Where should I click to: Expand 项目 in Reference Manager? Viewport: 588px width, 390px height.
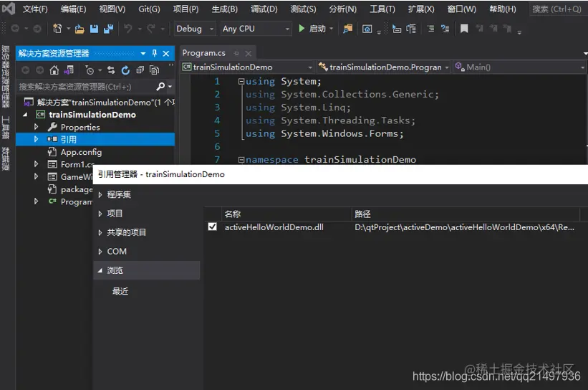[100, 214]
